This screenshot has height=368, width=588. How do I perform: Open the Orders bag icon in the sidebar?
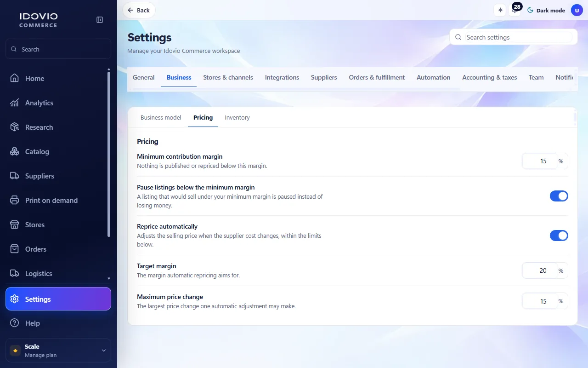click(x=15, y=249)
